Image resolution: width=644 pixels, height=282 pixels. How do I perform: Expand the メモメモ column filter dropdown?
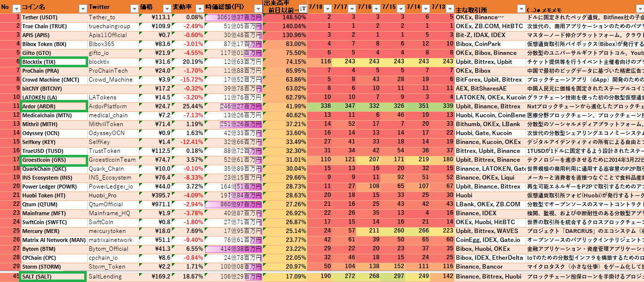click(640, 8)
